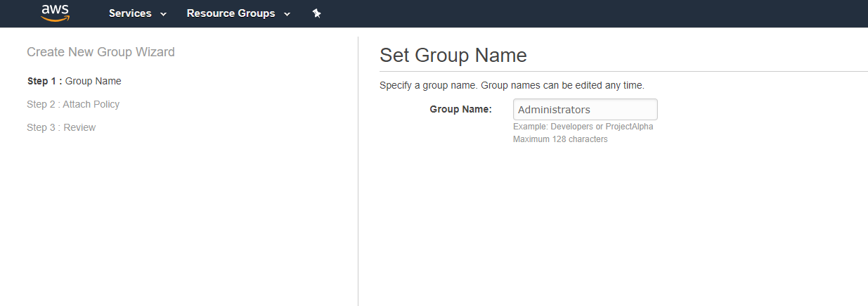Open the Resource Groups menu label
Image resolution: width=868 pixels, height=306 pixels.
(231, 13)
